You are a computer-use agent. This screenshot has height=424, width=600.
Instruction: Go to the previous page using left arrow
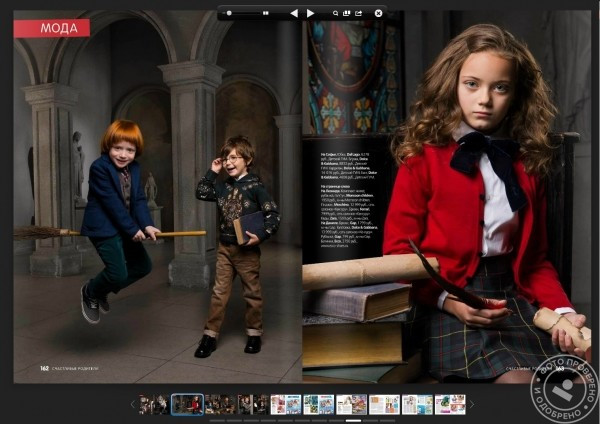coord(294,13)
